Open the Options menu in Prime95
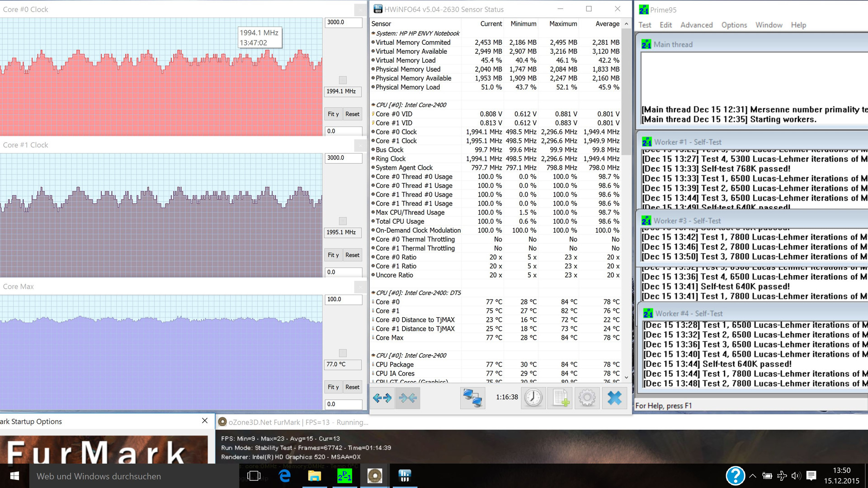 click(x=734, y=25)
